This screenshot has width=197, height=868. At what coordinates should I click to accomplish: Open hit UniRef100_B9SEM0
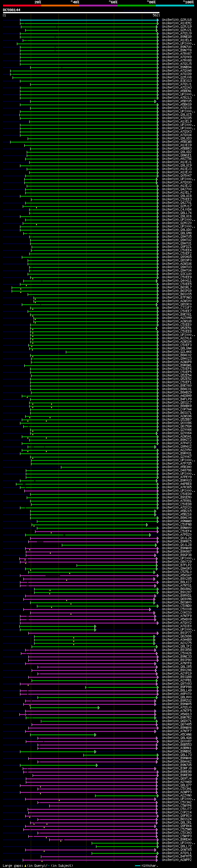coord(177,497)
